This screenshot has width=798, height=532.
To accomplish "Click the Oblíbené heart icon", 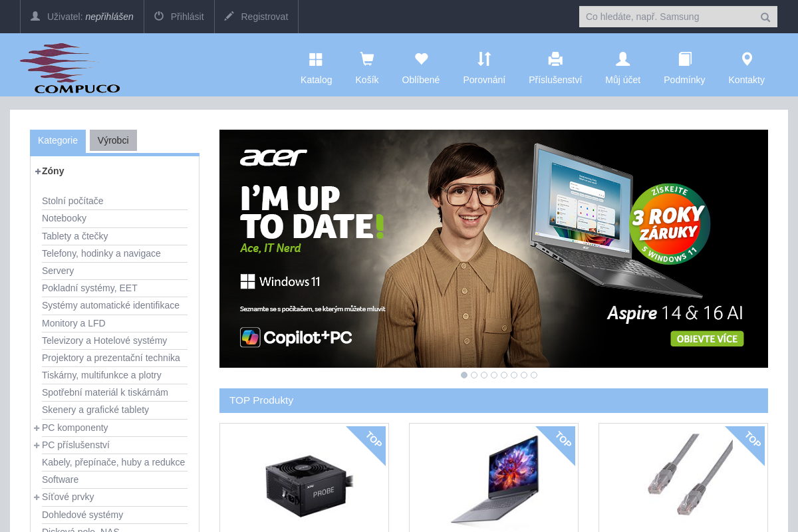I will (x=421, y=59).
